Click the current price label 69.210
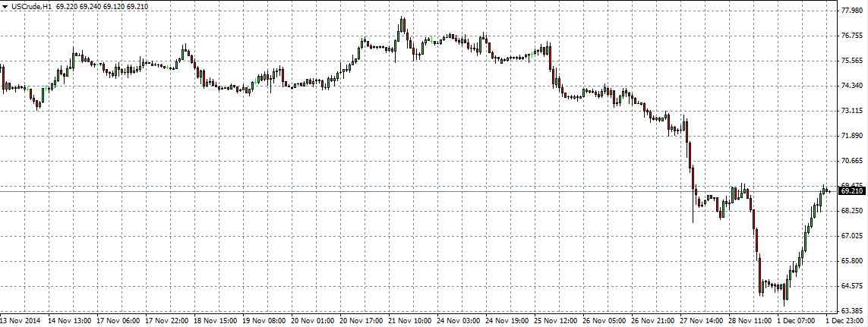Image resolution: width=868 pixels, height=327 pixels. tap(851, 191)
